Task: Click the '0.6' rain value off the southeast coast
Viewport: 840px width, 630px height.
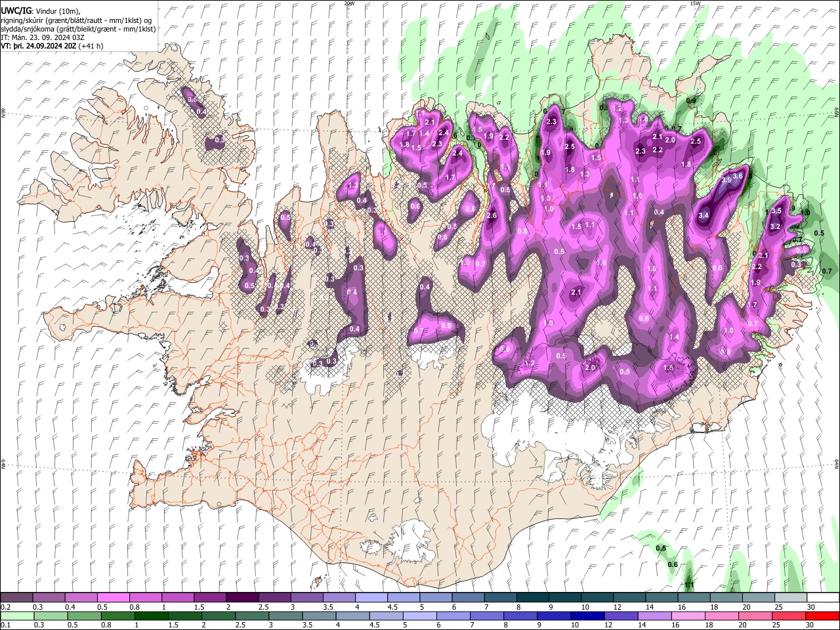Action: tap(673, 564)
